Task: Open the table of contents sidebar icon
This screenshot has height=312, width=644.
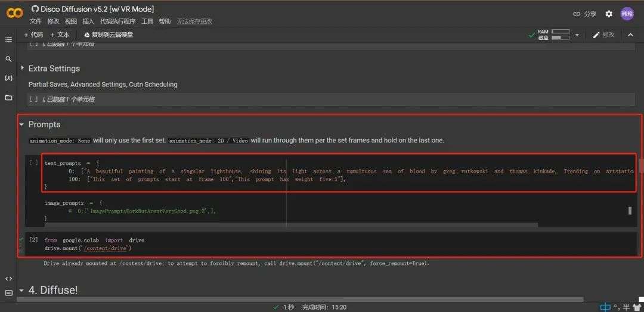Action: click(x=8, y=40)
